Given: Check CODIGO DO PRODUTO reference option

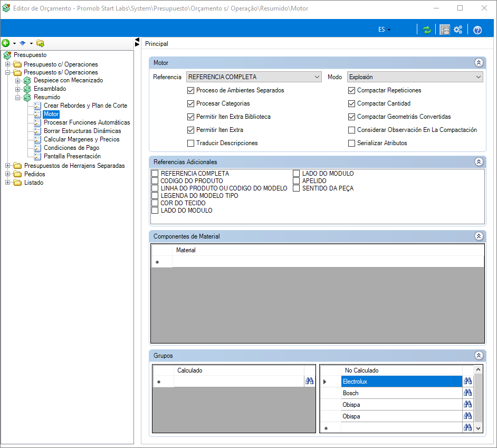Looking at the screenshot, I should pos(155,181).
